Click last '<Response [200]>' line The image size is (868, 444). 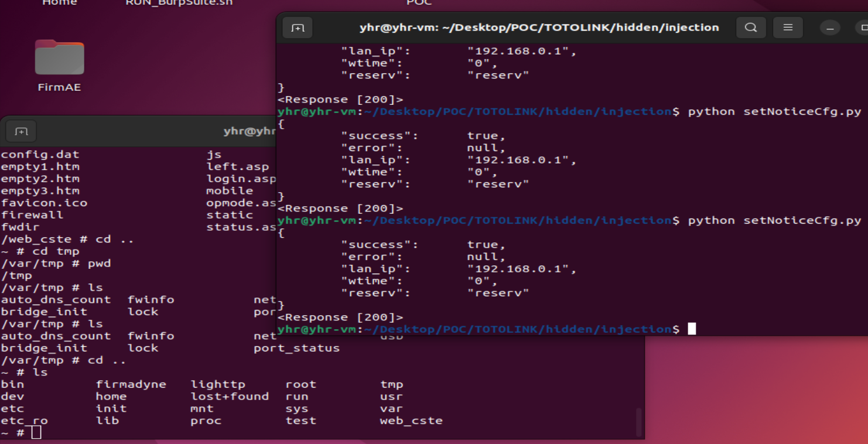click(x=340, y=317)
